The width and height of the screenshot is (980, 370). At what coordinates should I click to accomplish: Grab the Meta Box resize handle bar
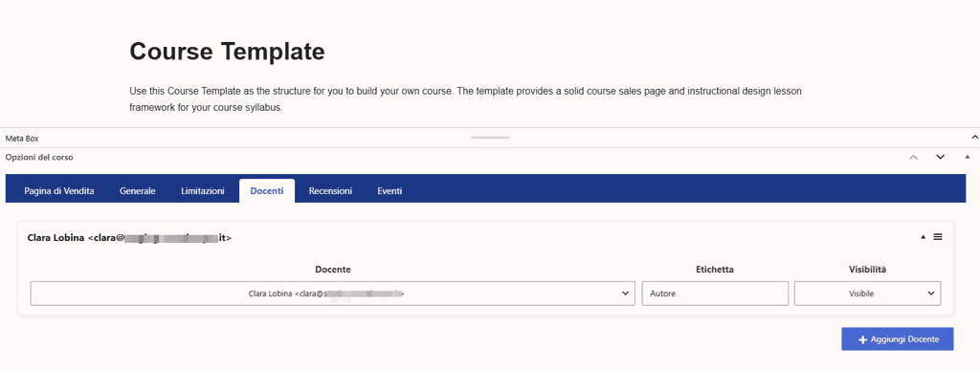[x=490, y=138]
